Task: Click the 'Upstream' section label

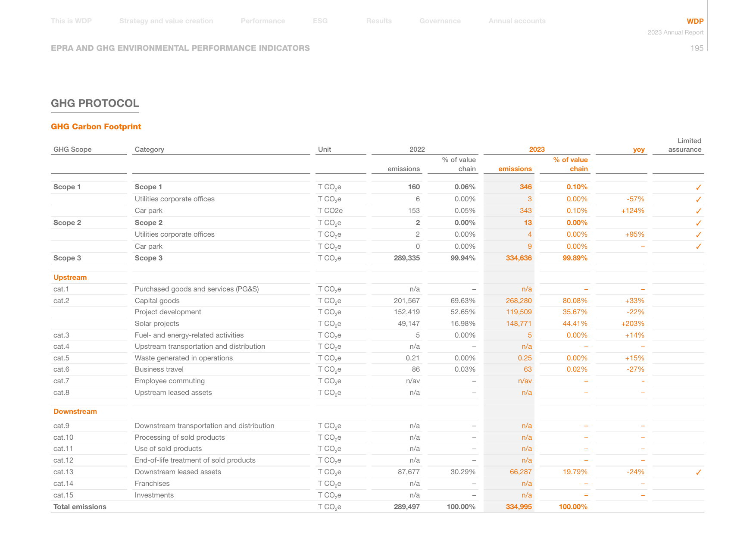Action: pos(70,277)
